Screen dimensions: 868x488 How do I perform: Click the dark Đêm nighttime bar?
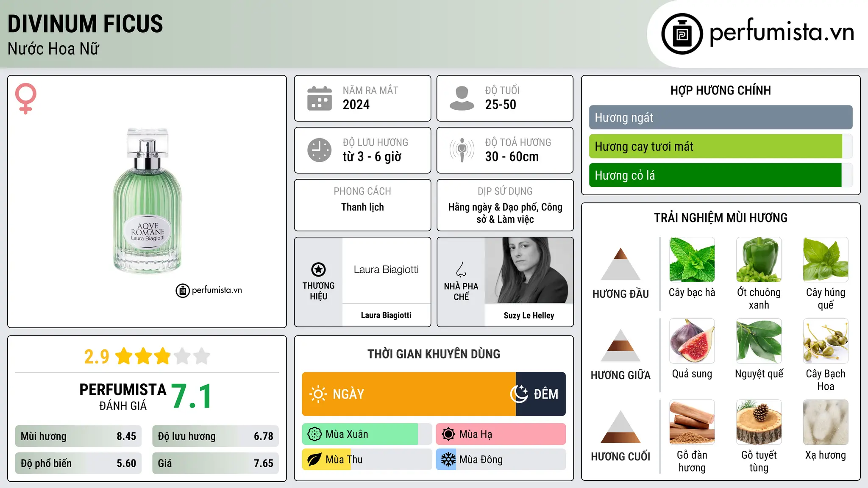540,394
